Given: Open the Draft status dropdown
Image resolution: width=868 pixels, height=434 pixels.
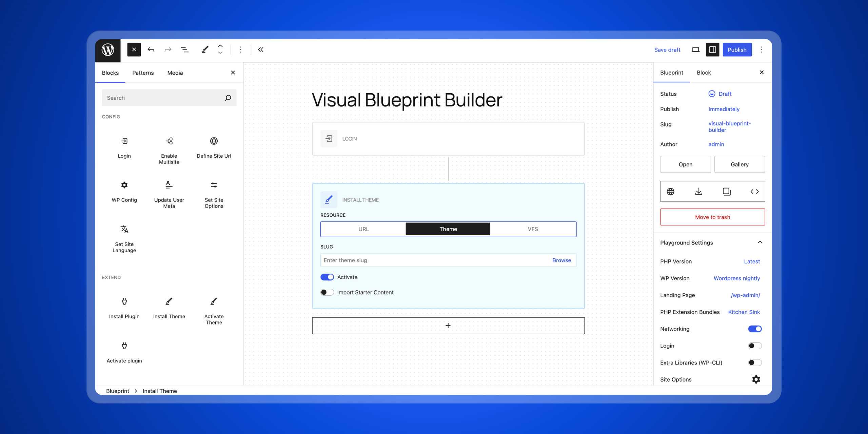Looking at the screenshot, I should 720,94.
